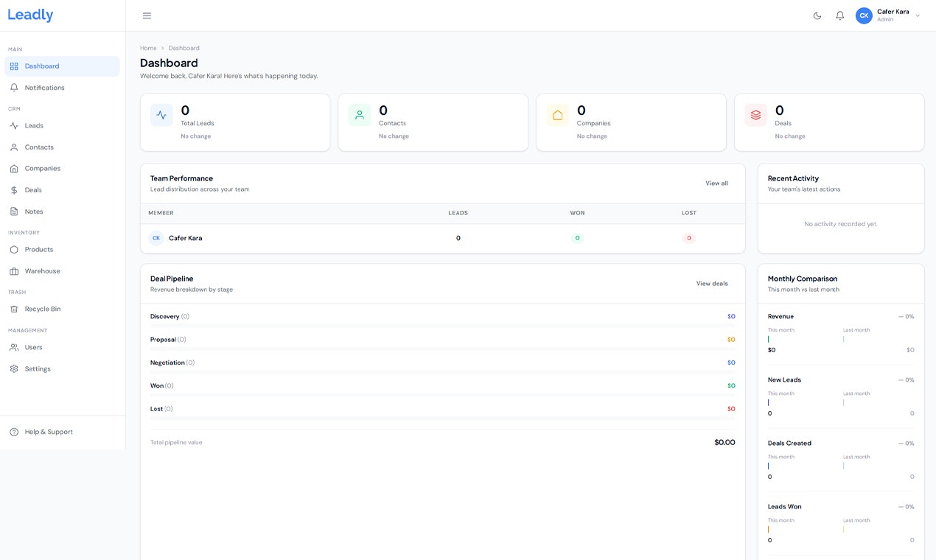Open the Notifications menu item
Viewport: 936px width, 560px height.
pos(62,88)
